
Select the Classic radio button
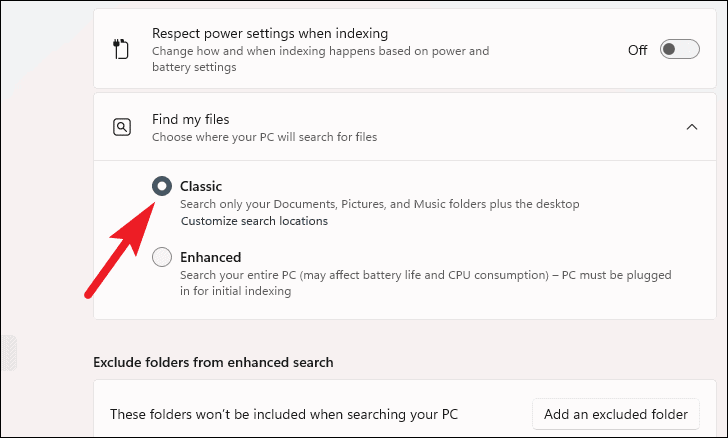click(162, 186)
